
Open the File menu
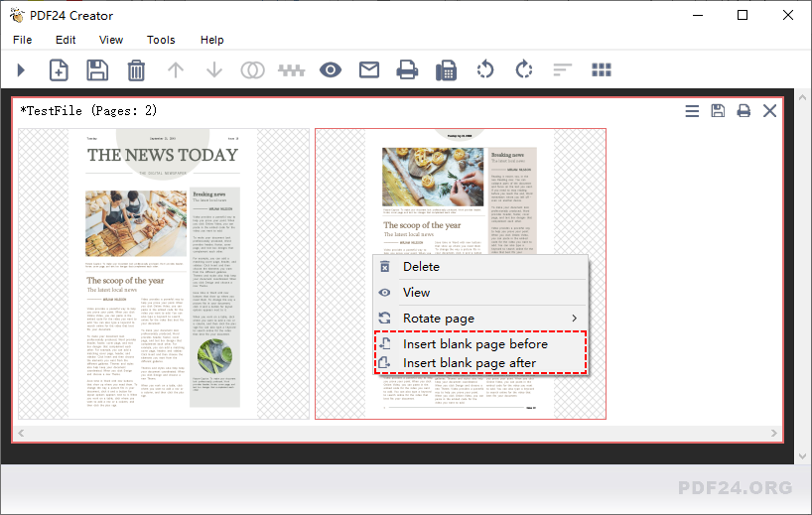click(x=22, y=40)
